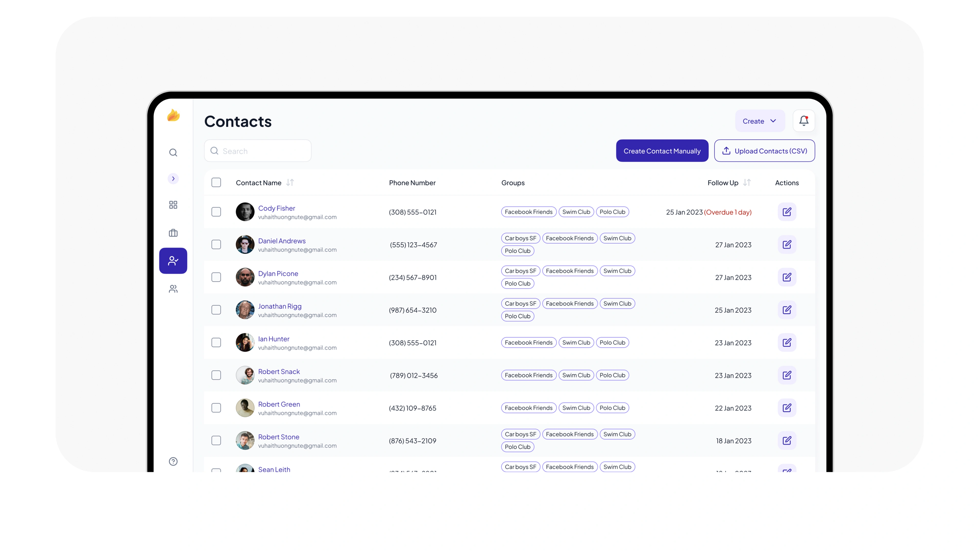Check the box for Daniel Andrews
Image resolution: width=980 pixels, height=552 pixels.
click(x=216, y=245)
